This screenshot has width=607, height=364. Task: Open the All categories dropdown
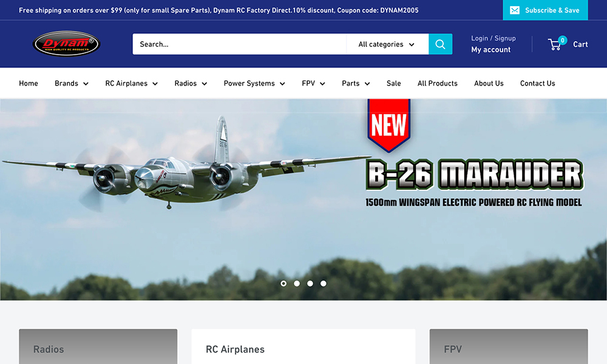(387, 44)
